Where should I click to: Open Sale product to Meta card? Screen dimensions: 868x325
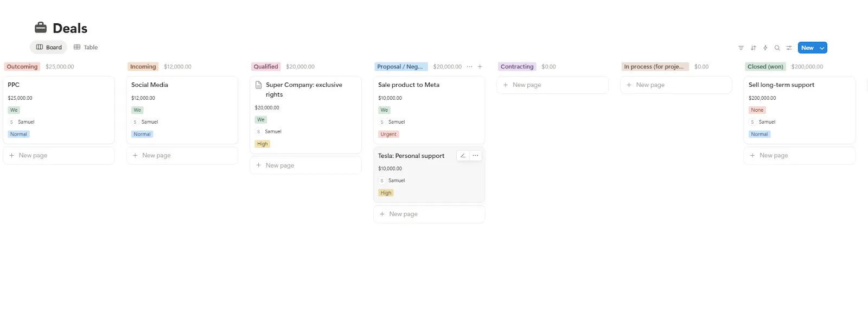(x=429, y=110)
